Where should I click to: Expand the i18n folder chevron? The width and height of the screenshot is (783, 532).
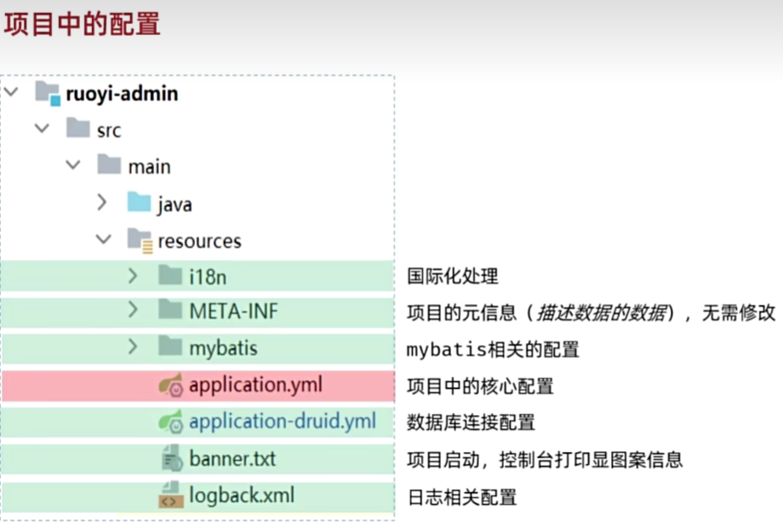click(x=133, y=275)
